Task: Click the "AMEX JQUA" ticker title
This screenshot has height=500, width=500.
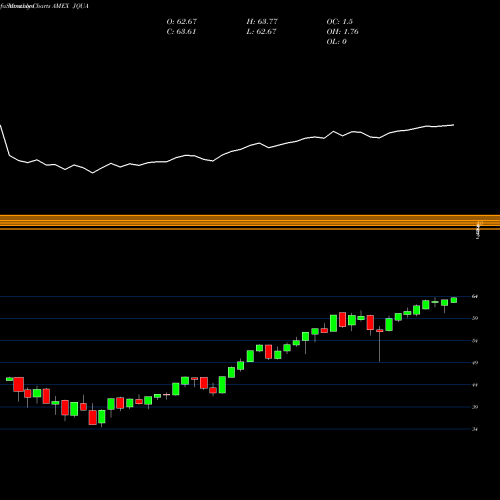Action: click(x=70, y=6)
